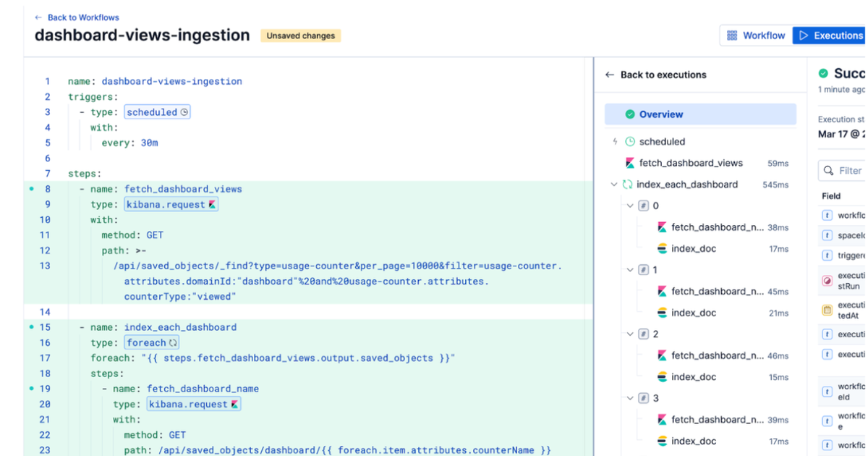Screen dimensions: 868x456
Task: Select the Overview item in execution panel
Action: click(x=700, y=114)
